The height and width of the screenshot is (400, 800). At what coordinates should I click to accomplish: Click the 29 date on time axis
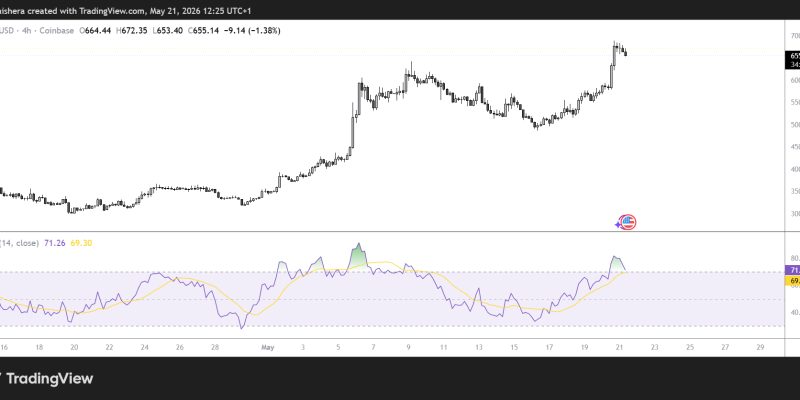pyautogui.click(x=760, y=347)
